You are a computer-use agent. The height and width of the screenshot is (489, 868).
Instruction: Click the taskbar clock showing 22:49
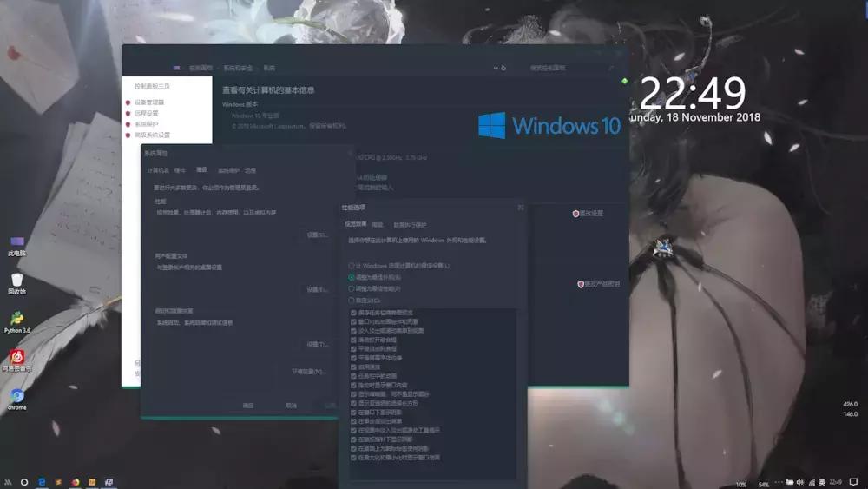click(836, 482)
